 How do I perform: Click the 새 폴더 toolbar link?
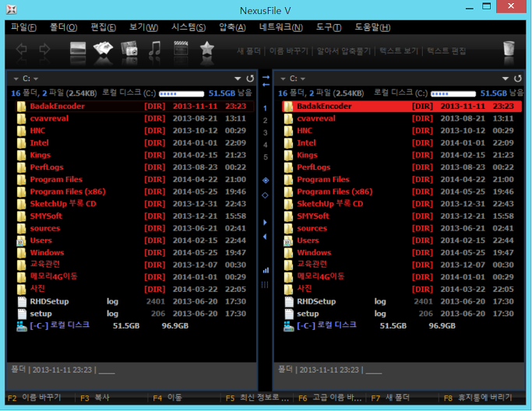[248, 51]
